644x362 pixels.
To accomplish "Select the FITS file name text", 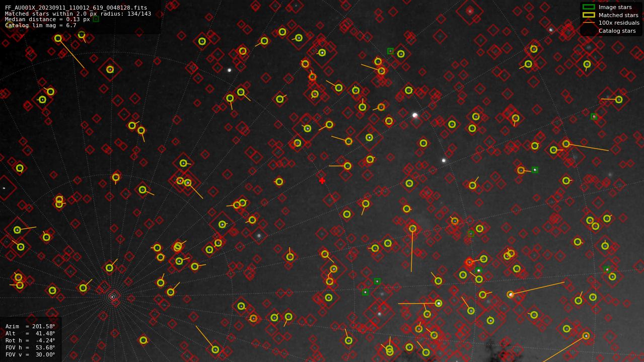I will [x=76, y=8].
